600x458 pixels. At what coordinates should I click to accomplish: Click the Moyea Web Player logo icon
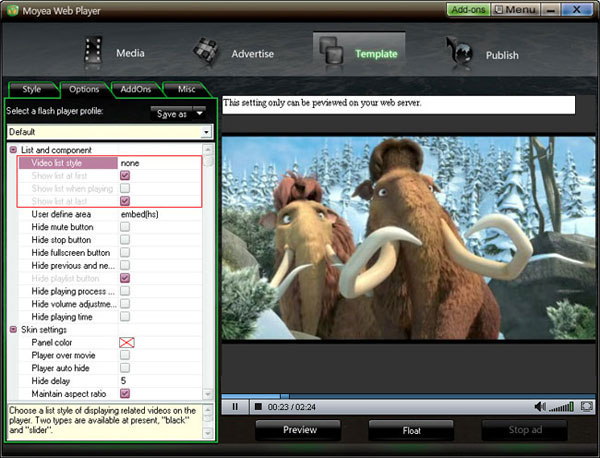[12, 10]
